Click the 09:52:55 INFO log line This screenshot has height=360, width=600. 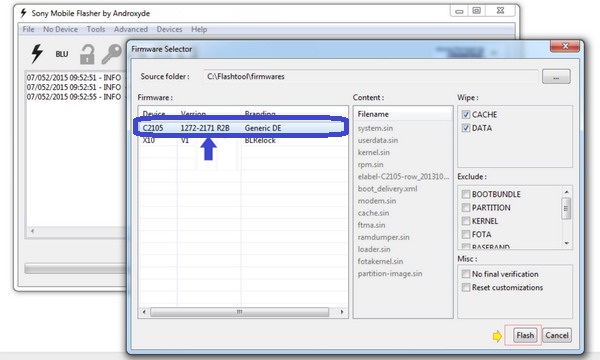pyautogui.click(x=74, y=97)
